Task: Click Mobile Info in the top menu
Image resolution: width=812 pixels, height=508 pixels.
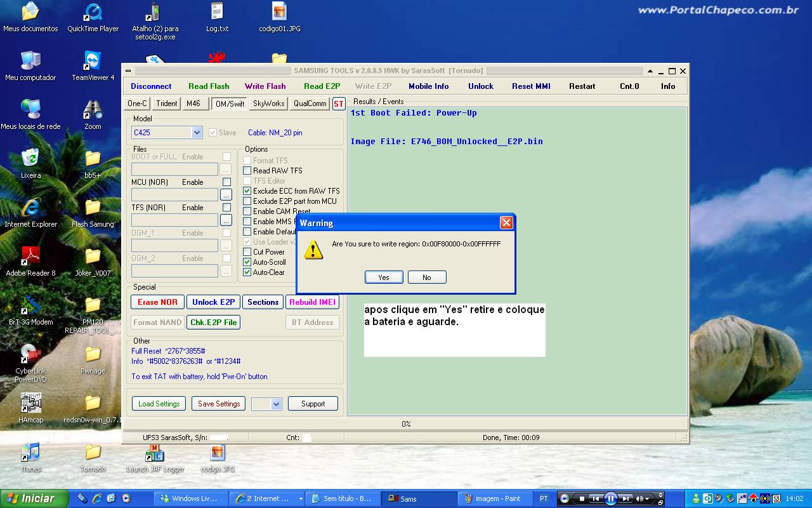Action: click(428, 86)
